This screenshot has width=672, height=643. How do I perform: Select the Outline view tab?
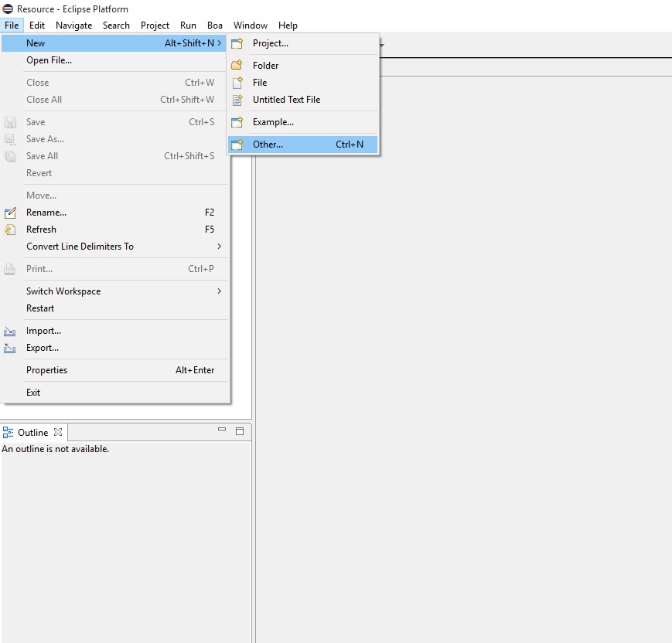pos(32,433)
